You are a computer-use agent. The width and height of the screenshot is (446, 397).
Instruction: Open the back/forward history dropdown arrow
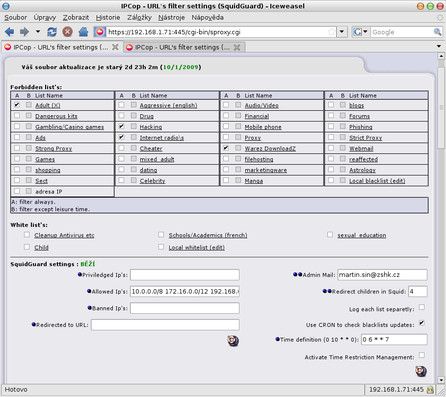point(38,32)
